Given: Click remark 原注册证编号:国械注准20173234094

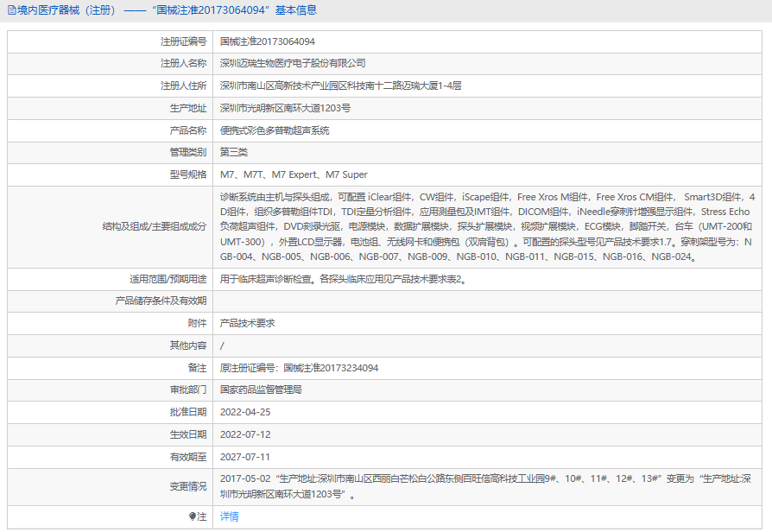Looking at the screenshot, I should coord(299,368).
